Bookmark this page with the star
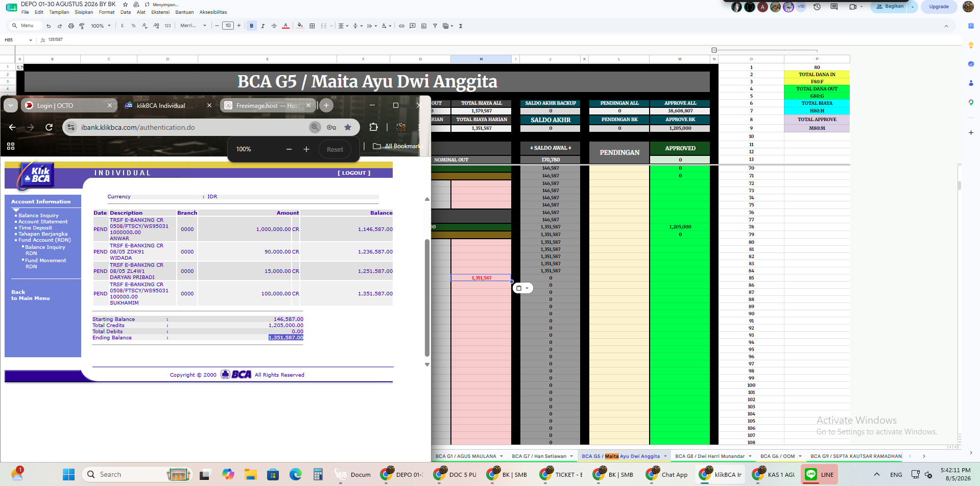 (348, 127)
